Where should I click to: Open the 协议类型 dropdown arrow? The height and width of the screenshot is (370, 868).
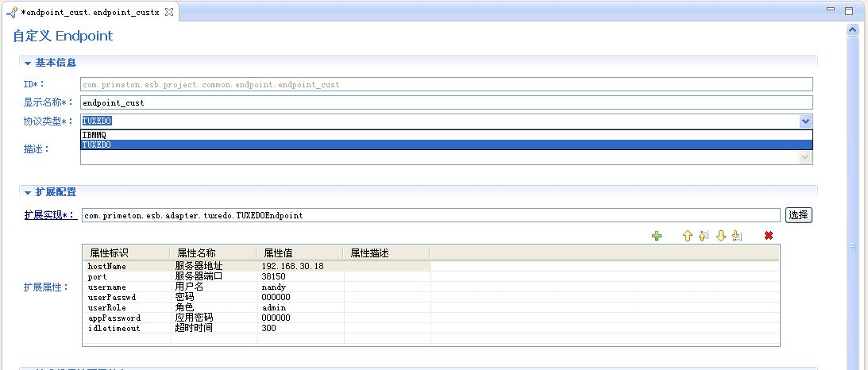[x=805, y=121]
